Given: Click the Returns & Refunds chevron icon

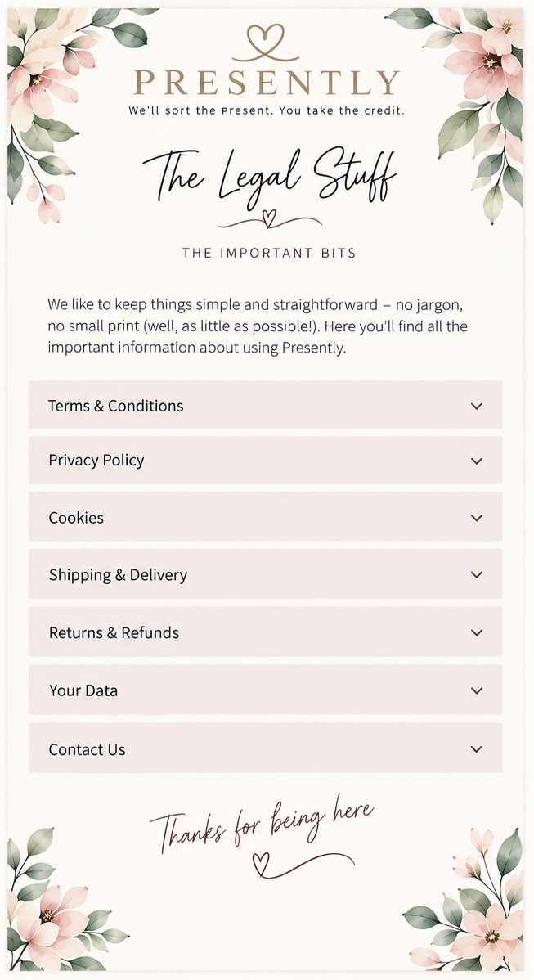Looking at the screenshot, I should tap(477, 632).
